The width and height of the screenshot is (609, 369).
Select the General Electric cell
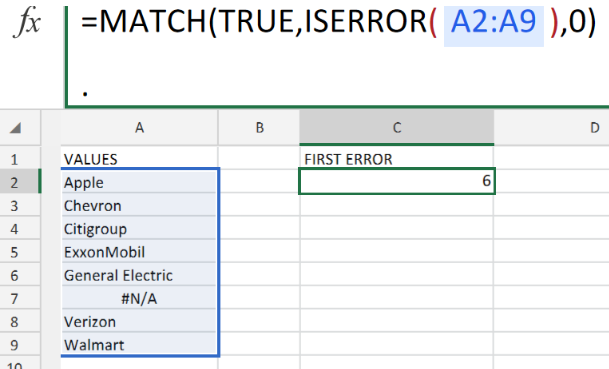point(139,275)
